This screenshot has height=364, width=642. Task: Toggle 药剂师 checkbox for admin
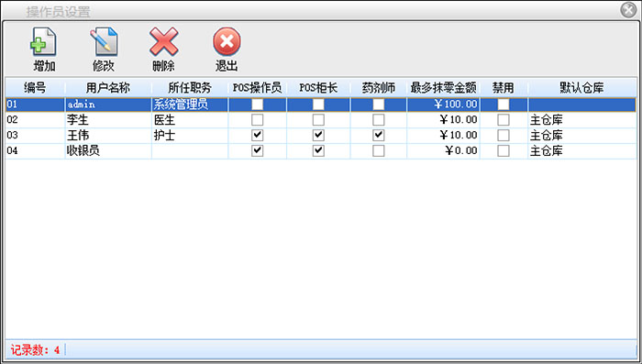tap(378, 105)
